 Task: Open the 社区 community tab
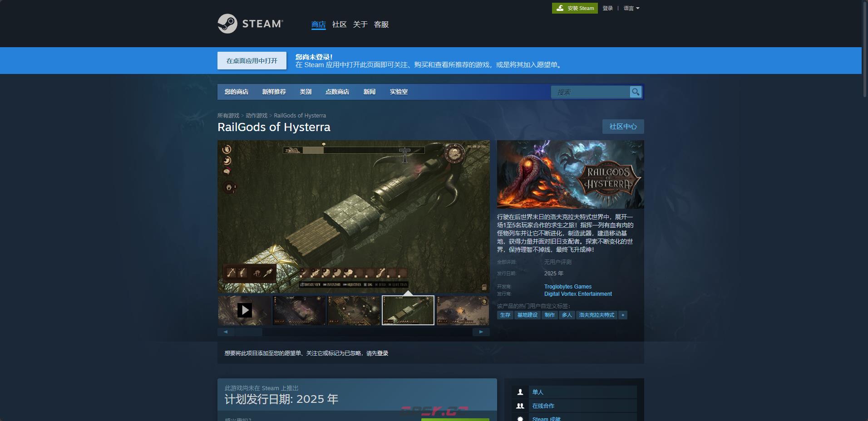339,24
